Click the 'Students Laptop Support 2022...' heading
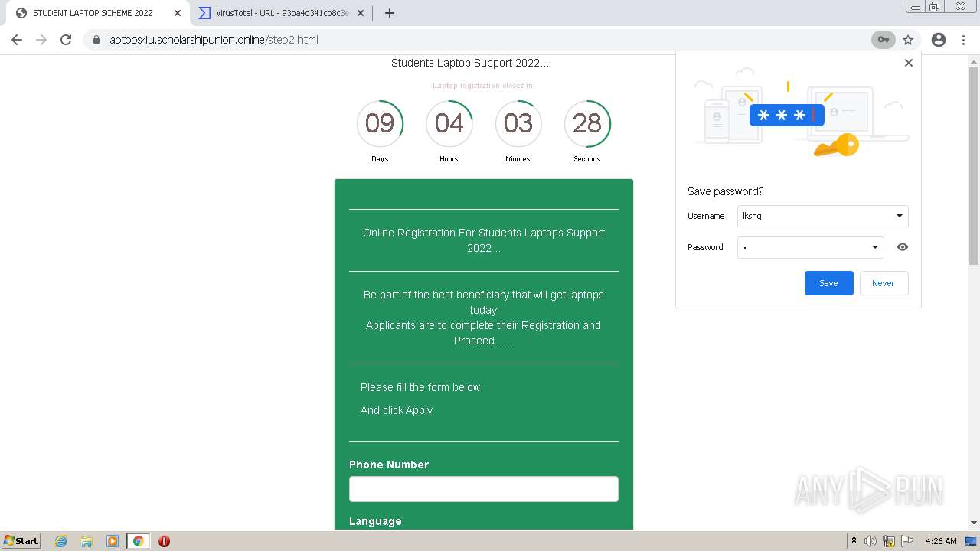 (470, 63)
